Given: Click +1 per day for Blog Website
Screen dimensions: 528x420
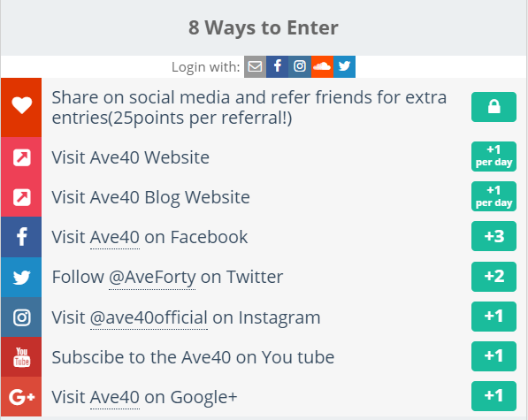Looking at the screenshot, I should pos(494,196).
